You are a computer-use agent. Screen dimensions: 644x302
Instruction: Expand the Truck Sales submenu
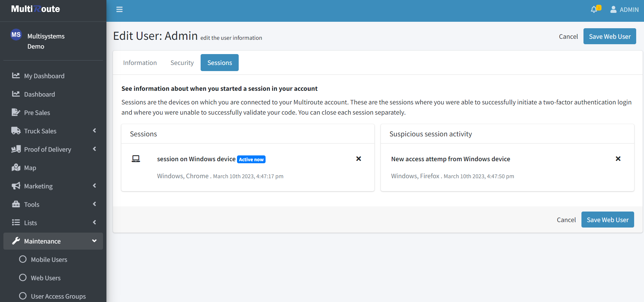94,131
